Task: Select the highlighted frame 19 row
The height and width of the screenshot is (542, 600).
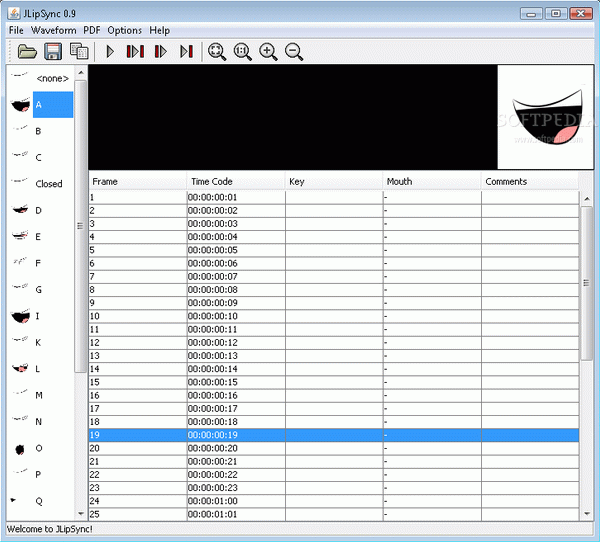Action: click(x=334, y=435)
